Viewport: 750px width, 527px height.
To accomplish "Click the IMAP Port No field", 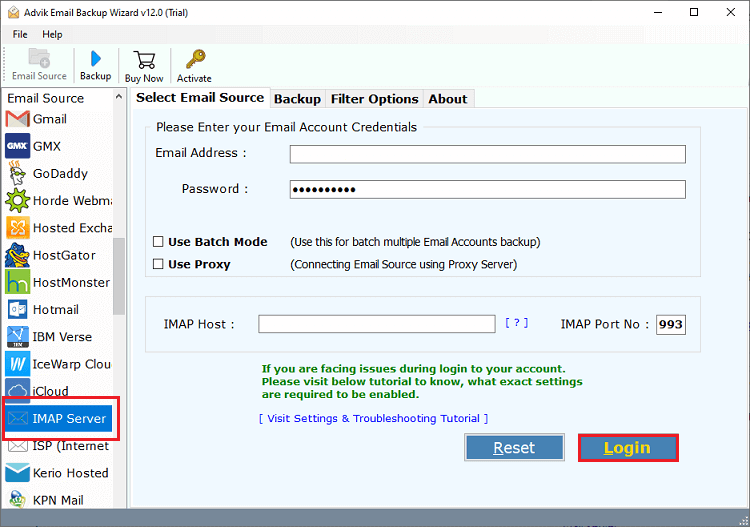I will point(671,324).
